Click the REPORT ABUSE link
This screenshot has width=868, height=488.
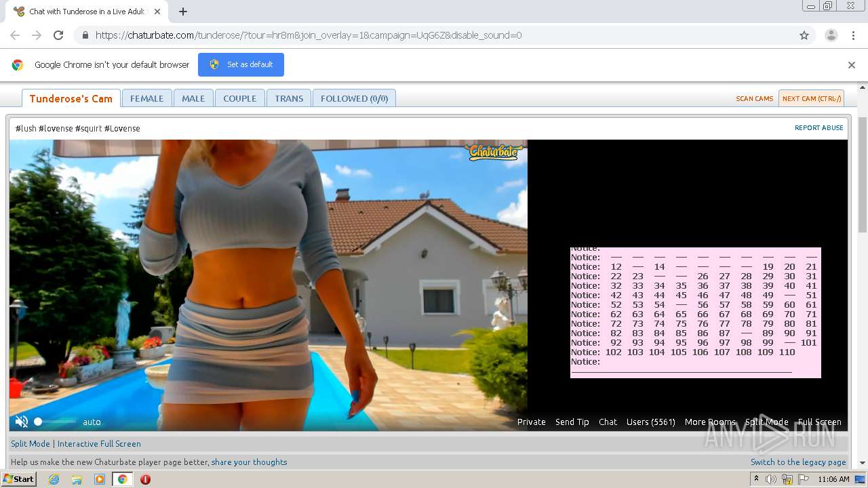[x=819, y=127]
